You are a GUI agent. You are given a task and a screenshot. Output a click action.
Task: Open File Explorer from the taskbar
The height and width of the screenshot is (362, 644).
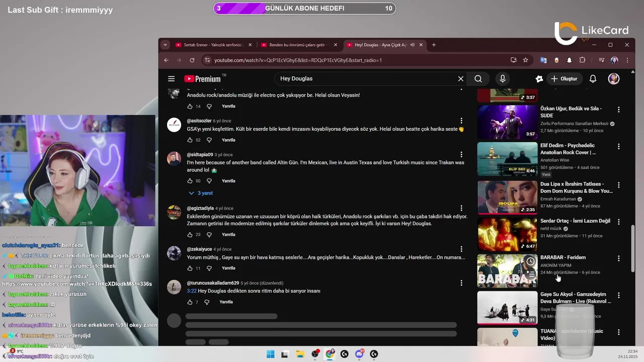(300, 354)
